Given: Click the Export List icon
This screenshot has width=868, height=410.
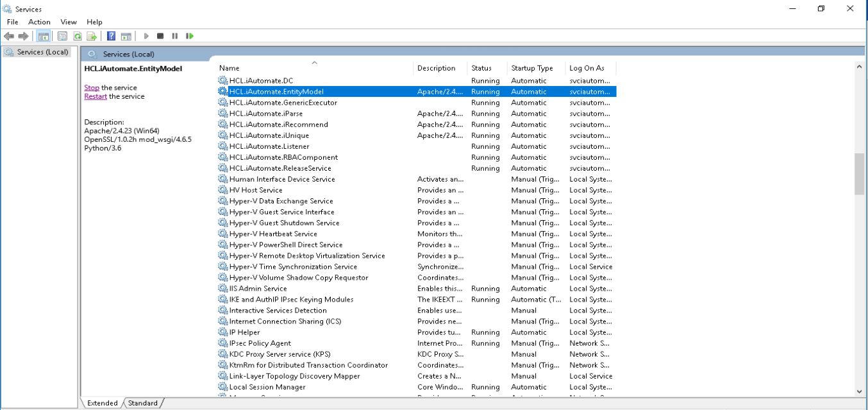Looking at the screenshot, I should (x=92, y=36).
